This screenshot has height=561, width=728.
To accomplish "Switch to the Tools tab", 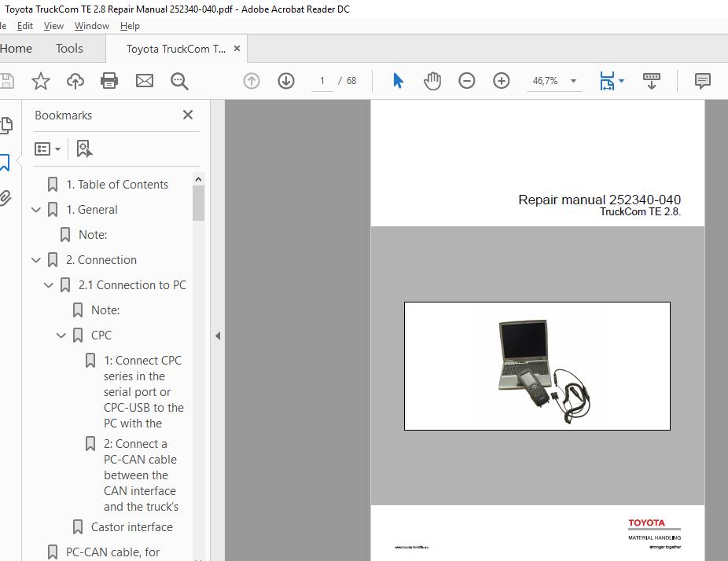I will (x=69, y=49).
